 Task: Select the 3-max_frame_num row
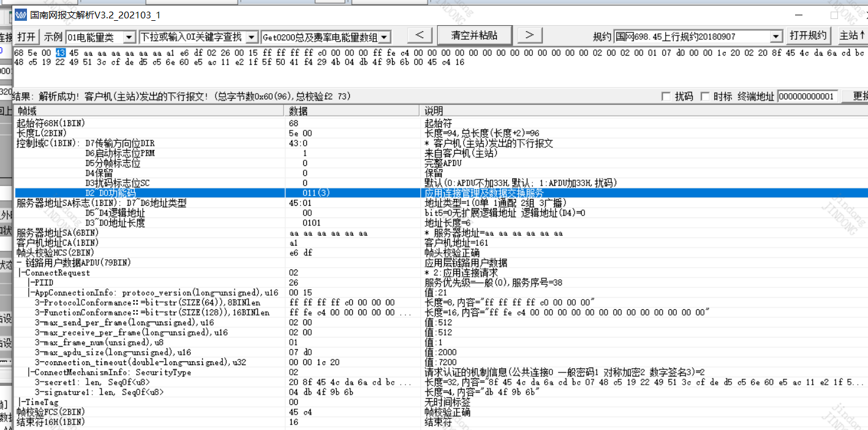[x=440, y=342]
